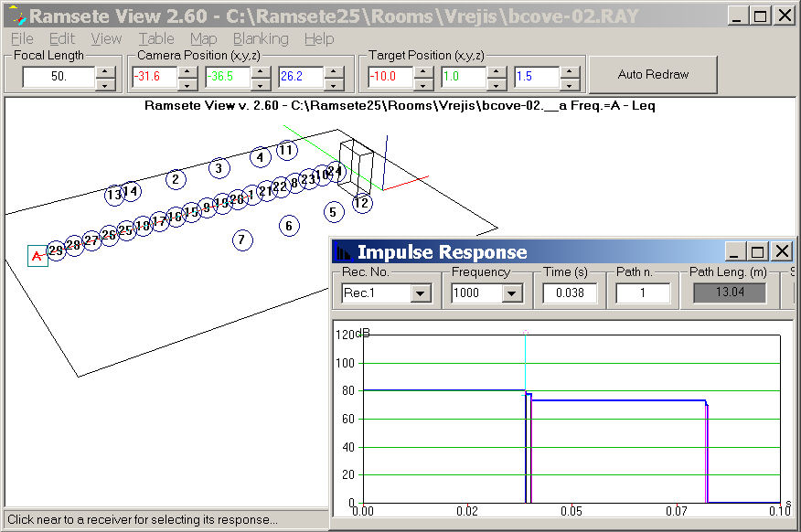Select receiver 14 in room view
The width and height of the screenshot is (801, 532).
click(x=132, y=191)
